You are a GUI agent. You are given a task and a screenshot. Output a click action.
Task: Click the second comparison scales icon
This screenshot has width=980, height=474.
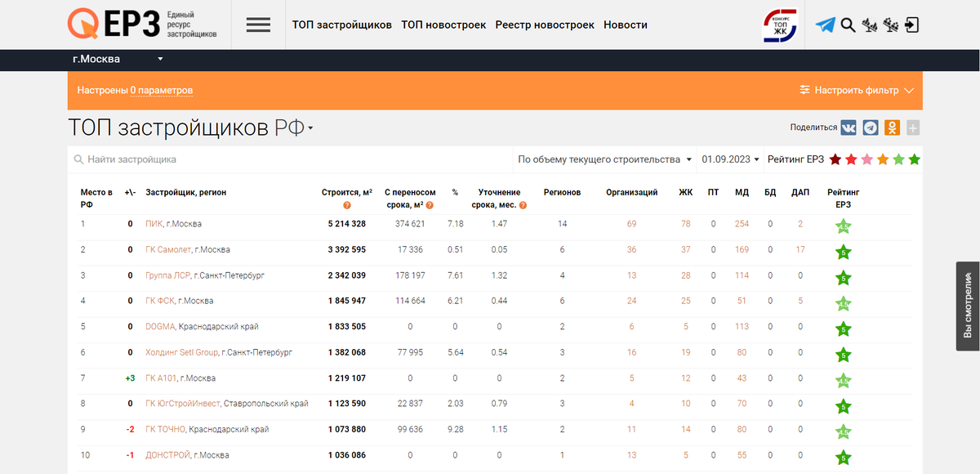[892, 25]
